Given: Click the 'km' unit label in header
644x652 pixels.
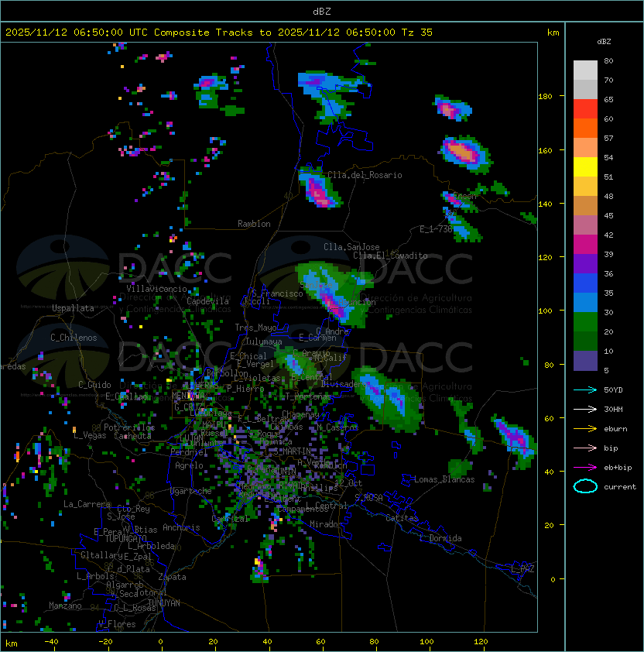Looking at the screenshot, I should tap(553, 32).
